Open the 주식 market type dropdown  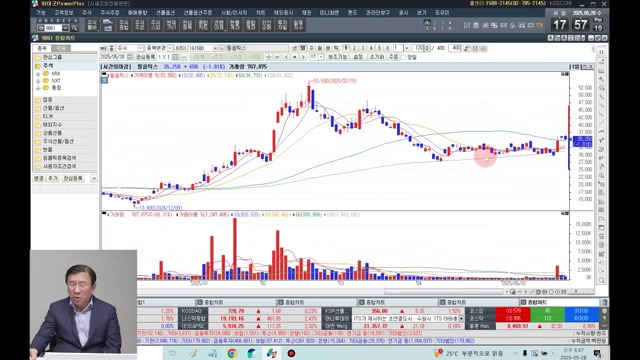[x=141, y=48]
